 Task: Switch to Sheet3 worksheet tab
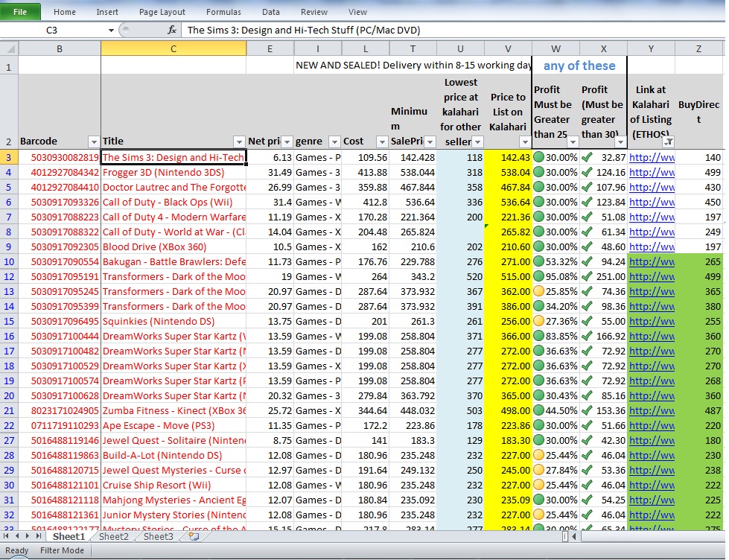[x=158, y=537]
